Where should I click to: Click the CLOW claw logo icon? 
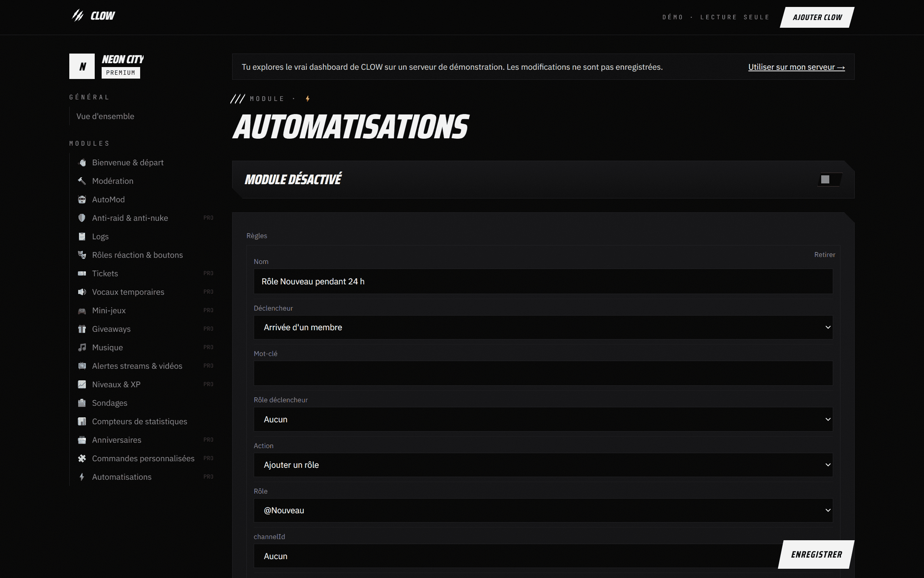(78, 15)
